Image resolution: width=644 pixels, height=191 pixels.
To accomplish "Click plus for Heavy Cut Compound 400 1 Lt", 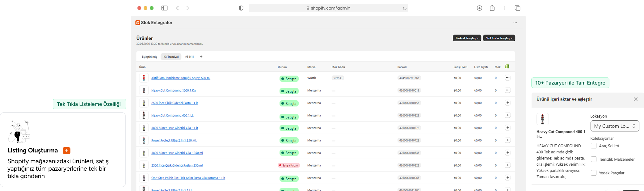I will pos(507,115).
